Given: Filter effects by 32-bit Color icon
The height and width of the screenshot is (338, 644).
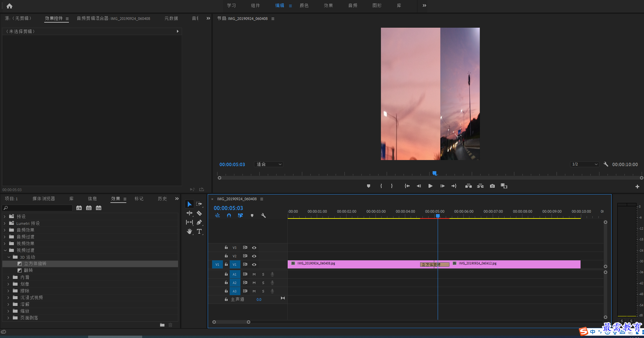Looking at the screenshot, I should point(89,208).
